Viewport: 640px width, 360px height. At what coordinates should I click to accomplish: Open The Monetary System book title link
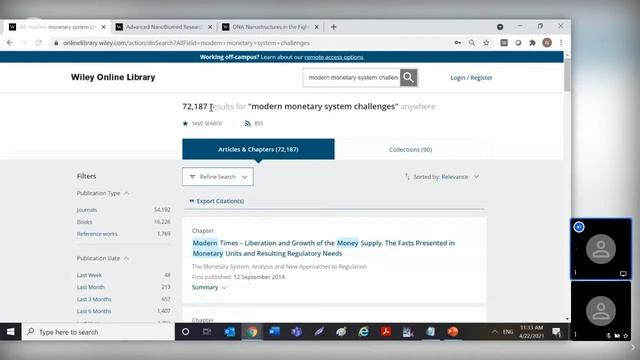[279, 267]
